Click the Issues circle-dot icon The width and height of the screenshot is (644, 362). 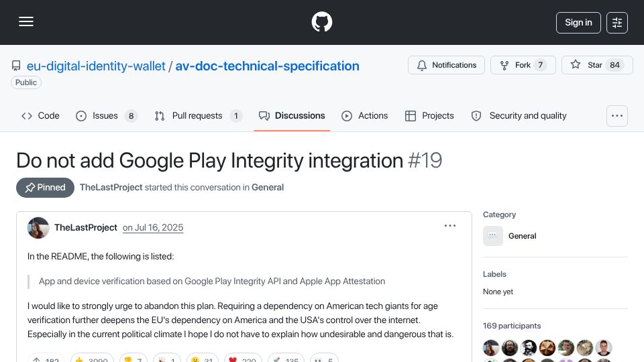81,116
